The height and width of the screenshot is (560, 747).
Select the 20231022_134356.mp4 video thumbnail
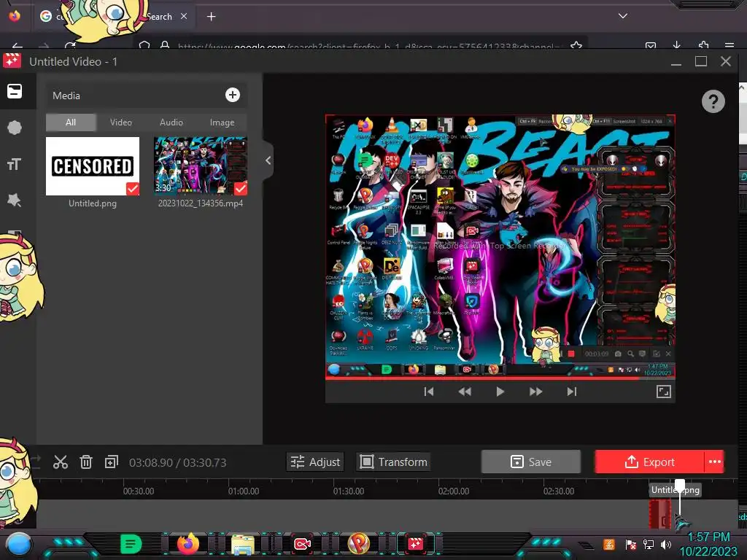[201, 166]
